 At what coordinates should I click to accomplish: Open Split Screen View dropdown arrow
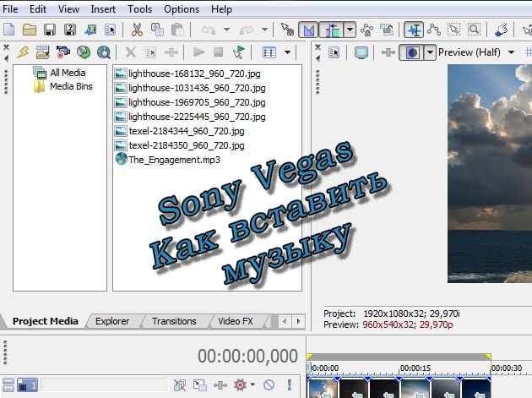430,52
